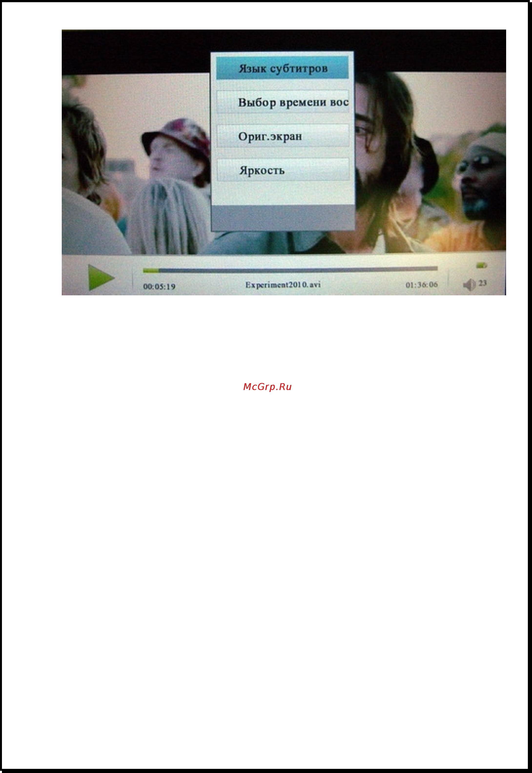Click the total duration 01:36:06
This screenshot has height=773, width=532.
[422, 285]
